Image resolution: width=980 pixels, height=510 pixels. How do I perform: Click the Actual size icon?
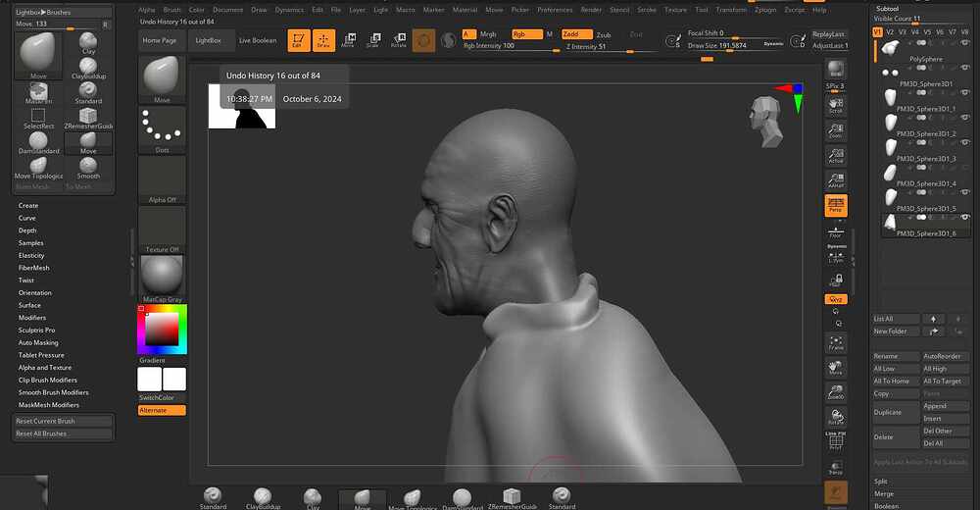click(836, 155)
